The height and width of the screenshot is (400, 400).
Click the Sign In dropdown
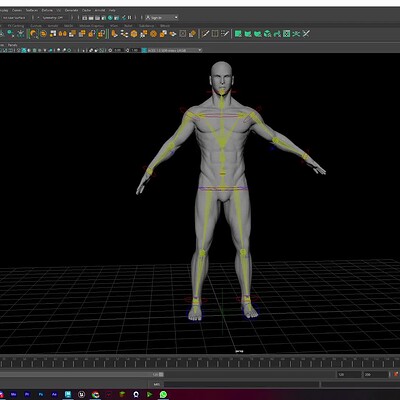162,18
